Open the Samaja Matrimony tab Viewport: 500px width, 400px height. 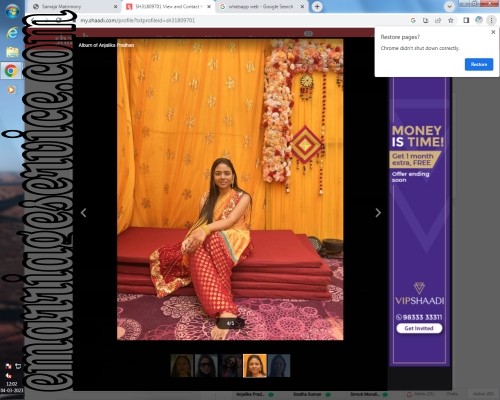click(x=73, y=6)
